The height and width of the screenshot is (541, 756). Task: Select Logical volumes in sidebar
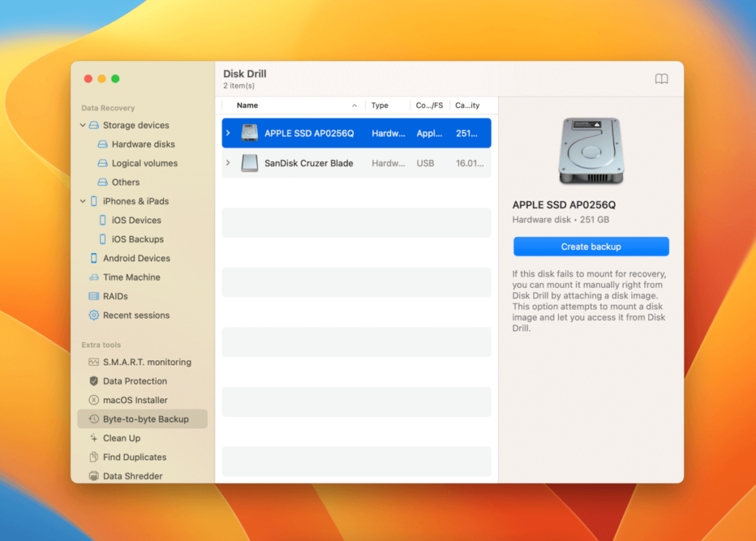click(x=145, y=164)
